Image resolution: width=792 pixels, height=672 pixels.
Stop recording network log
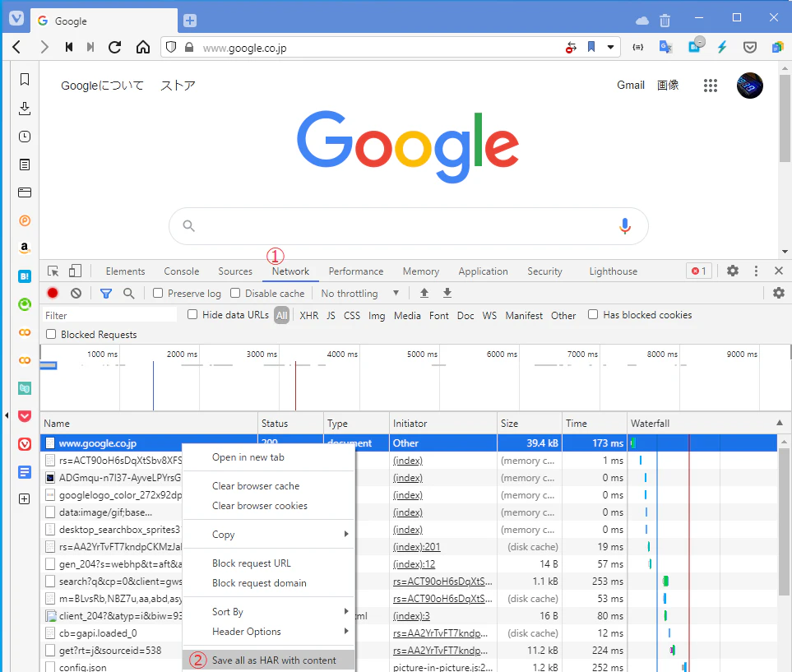click(53, 293)
